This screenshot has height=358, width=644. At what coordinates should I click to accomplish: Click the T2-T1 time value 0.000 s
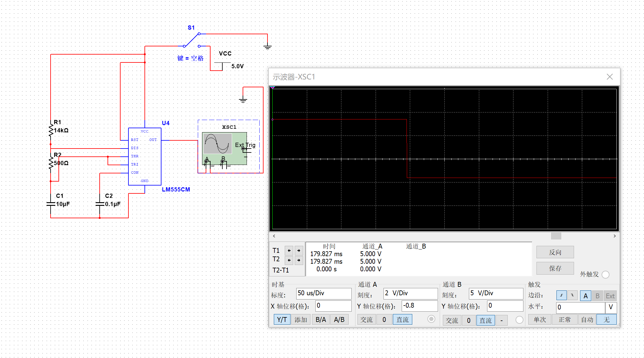click(x=327, y=269)
